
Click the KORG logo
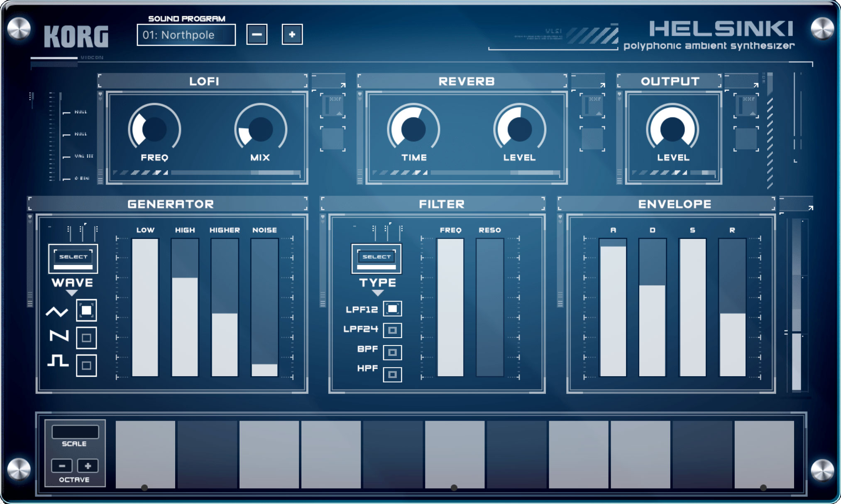click(x=76, y=37)
